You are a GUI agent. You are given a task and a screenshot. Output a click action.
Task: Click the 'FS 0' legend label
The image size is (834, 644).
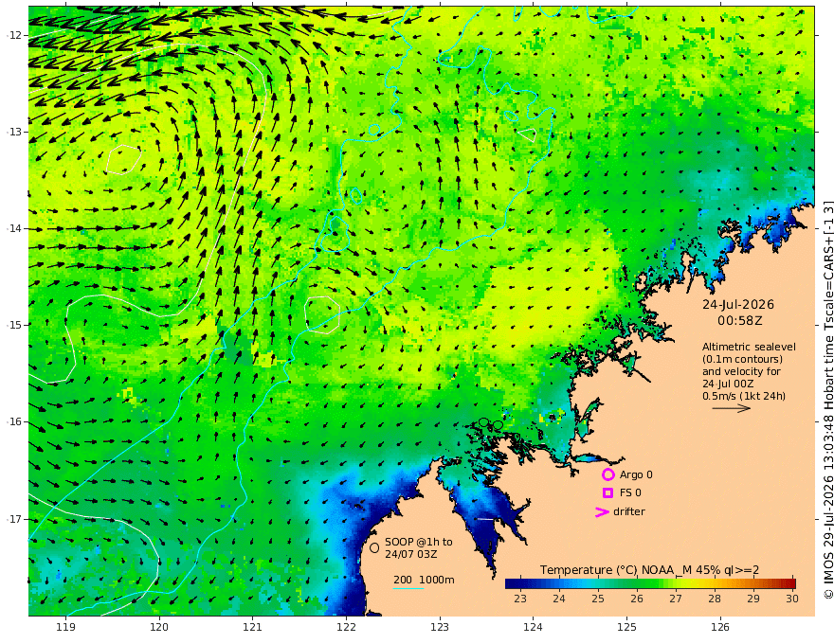pos(630,493)
